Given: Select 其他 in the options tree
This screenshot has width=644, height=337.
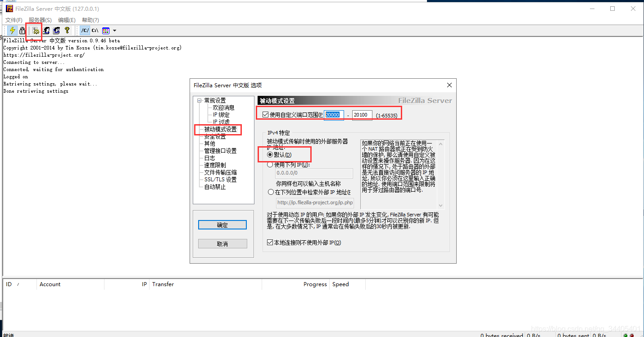Looking at the screenshot, I should click(209, 144).
